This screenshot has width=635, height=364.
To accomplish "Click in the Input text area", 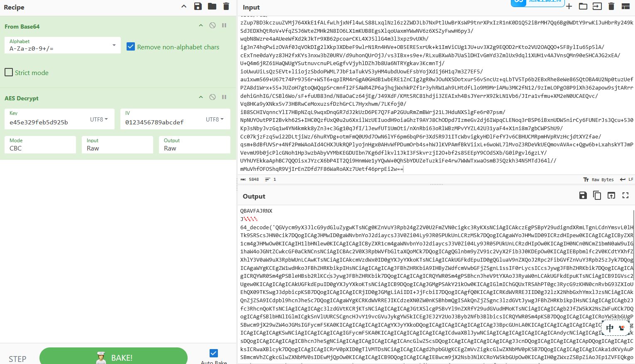I will (437, 95).
